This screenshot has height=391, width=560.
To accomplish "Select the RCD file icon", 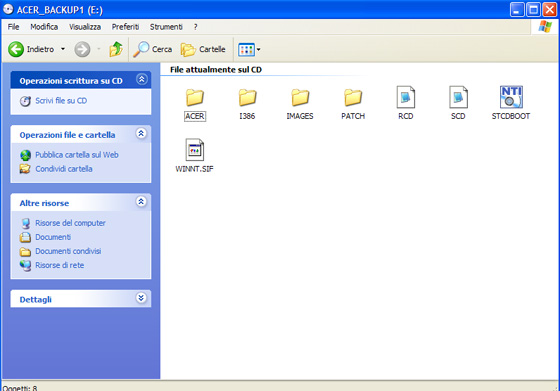I will [x=406, y=97].
